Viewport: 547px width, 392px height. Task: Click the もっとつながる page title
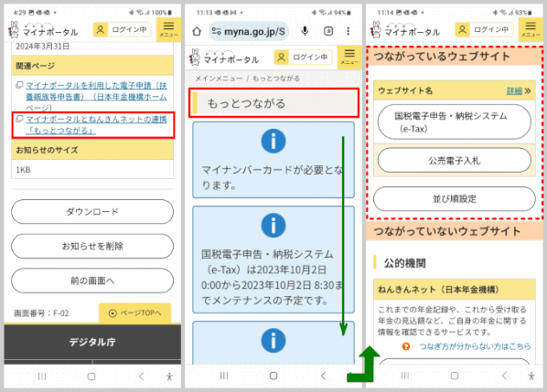(x=246, y=103)
